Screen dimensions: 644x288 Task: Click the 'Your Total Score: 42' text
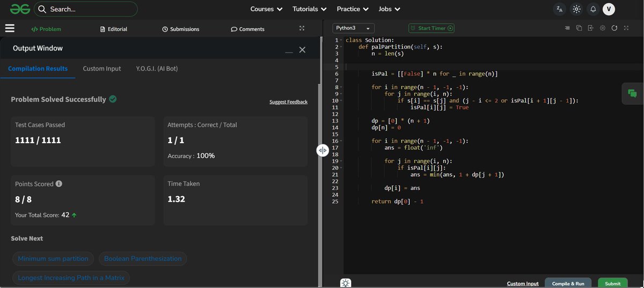(42, 215)
